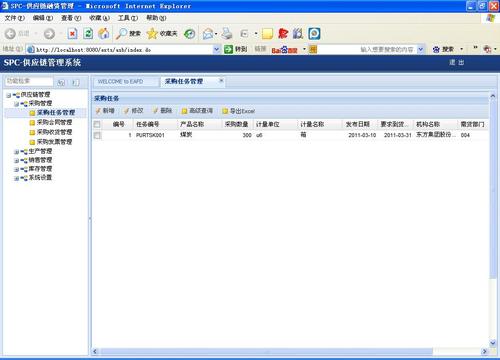Screen dimensions: 500x360
Task: Open Favorites via the star icon
Action: pos(152,33)
